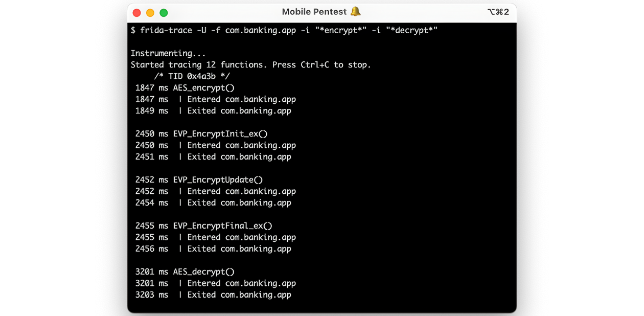
Task: Click the red close button
Action: (x=136, y=12)
